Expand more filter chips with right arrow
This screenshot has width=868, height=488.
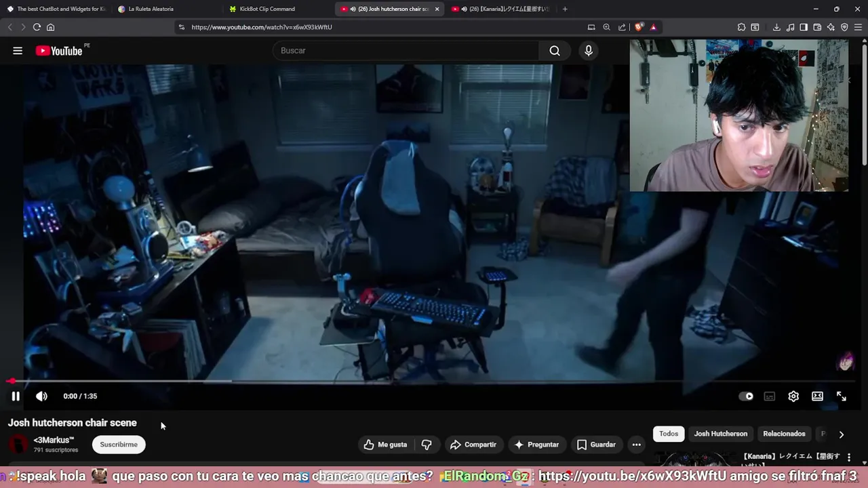coord(841,434)
